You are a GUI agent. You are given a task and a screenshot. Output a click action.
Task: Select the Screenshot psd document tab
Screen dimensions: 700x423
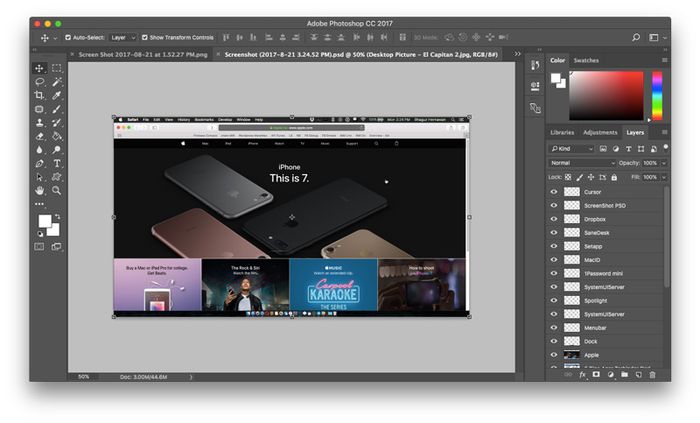(x=361, y=54)
